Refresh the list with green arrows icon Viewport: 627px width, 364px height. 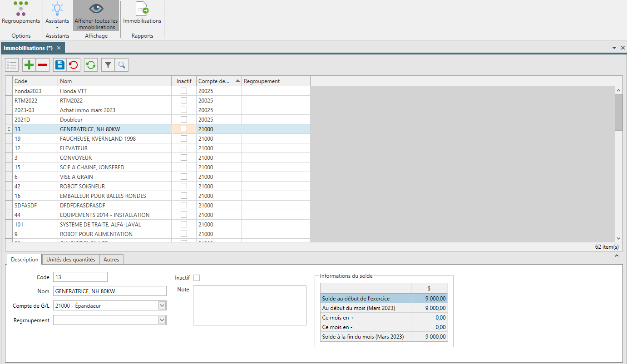click(x=91, y=65)
